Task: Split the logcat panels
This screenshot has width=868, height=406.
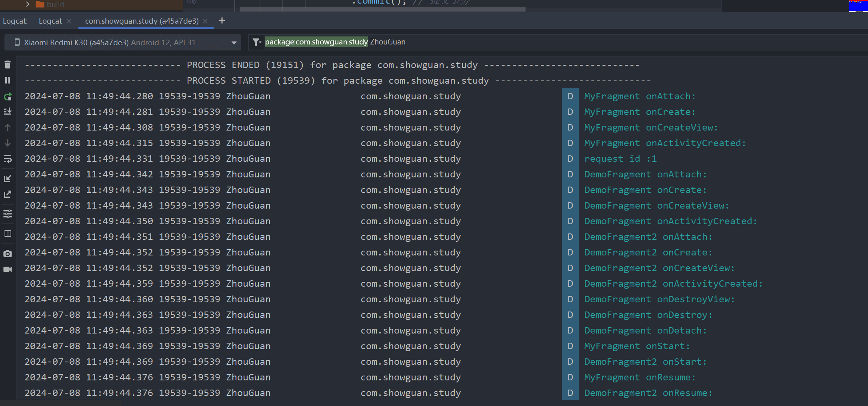Action: click(x=8, y=233)
